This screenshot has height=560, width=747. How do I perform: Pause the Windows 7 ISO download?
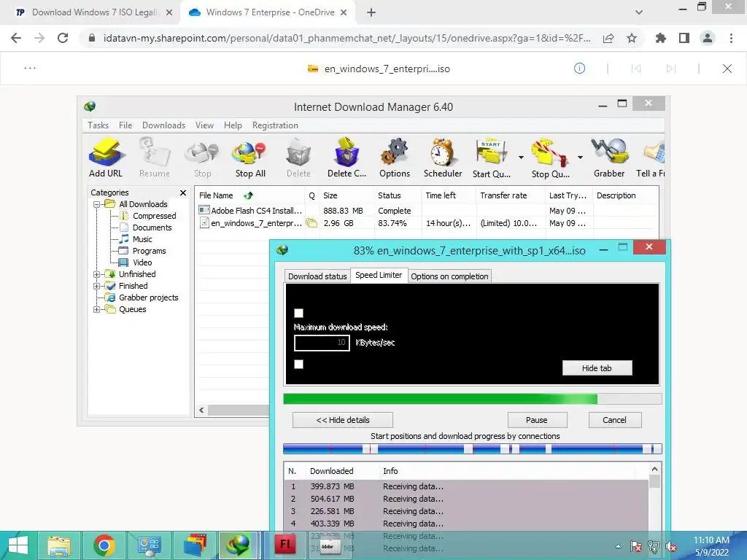(x=537, y=420)
